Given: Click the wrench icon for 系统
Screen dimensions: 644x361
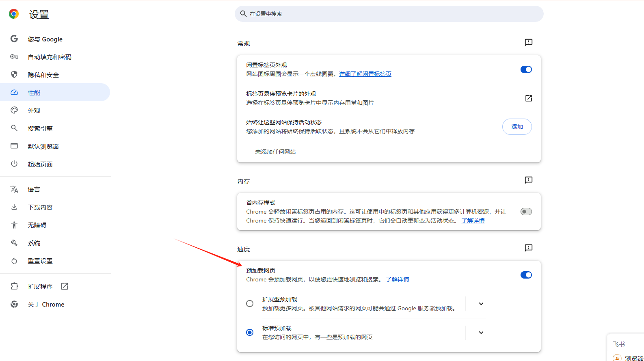Looking at the screenshot, I should pyautogui.click(x=14, y=243).
